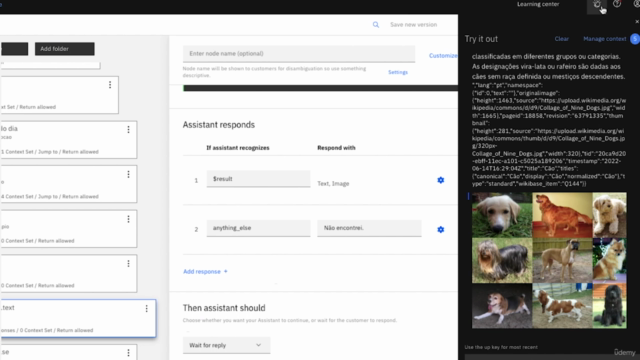Open the Wait for reply dropdown
Viewport: 640px width, 360px height.
(x=226, y=345)
